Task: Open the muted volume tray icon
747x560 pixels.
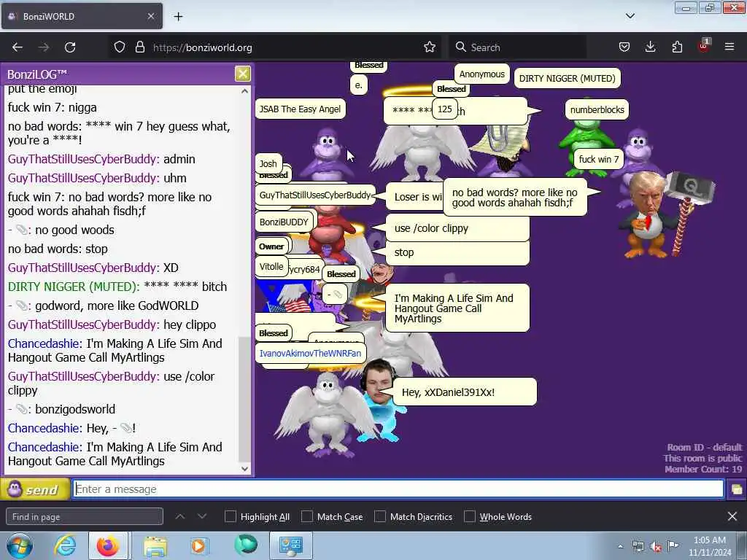Action: point(656,547)
